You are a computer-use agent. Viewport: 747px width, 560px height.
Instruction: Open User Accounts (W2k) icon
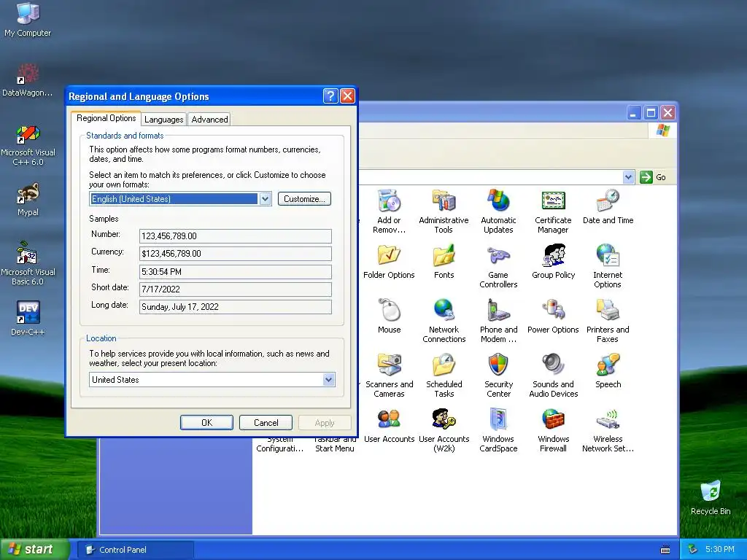tap(444, 430)
